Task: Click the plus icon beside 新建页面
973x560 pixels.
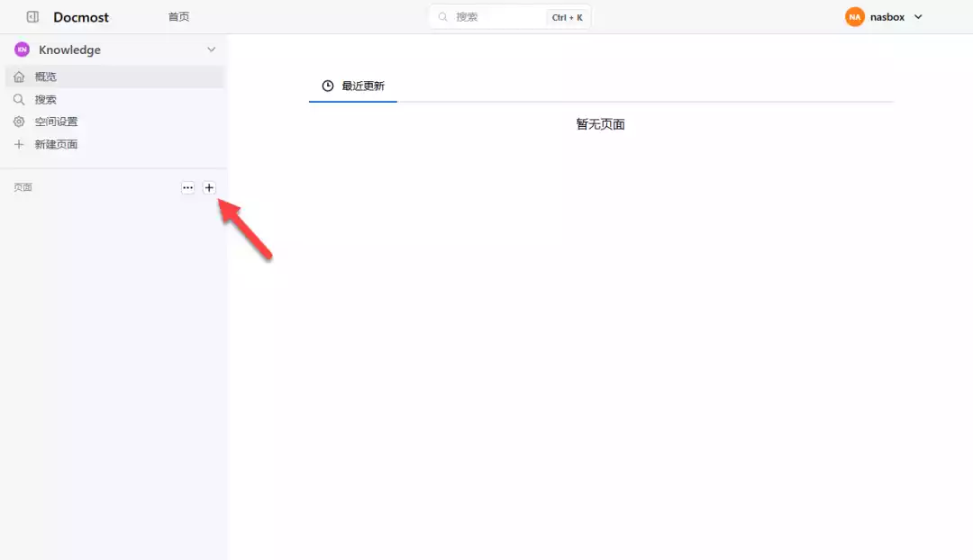Action: pyautogui.click(x=19, y=144)
